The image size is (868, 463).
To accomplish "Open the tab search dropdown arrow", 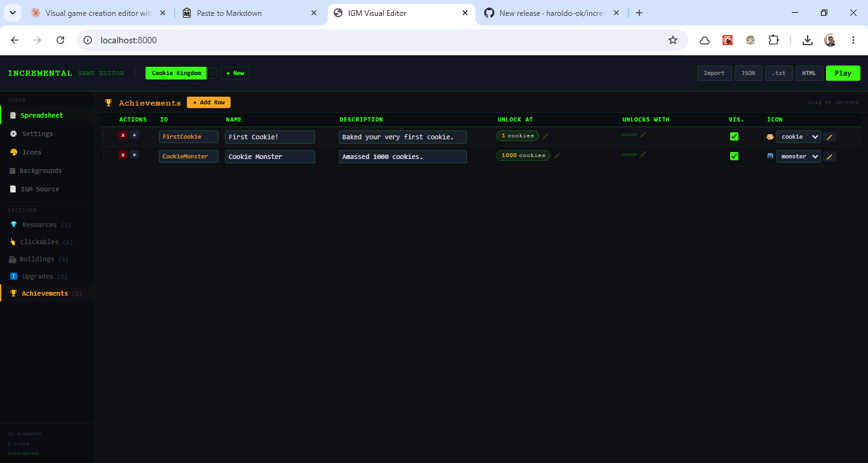I will [x=12, y=13].
